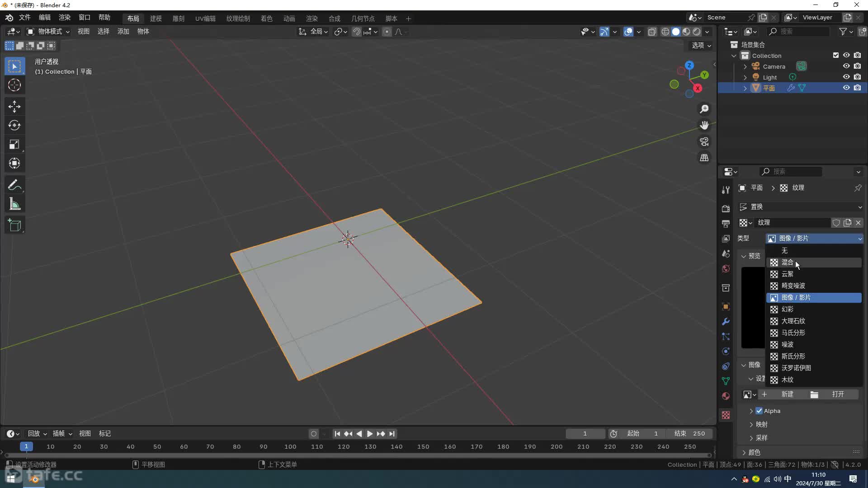The image size is (868, 488).
Task: Expand the 映射 panel
Action: [751, 424]
